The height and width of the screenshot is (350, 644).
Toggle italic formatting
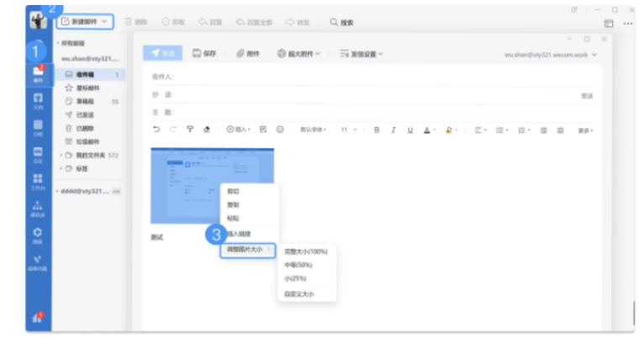pos(393,130)
